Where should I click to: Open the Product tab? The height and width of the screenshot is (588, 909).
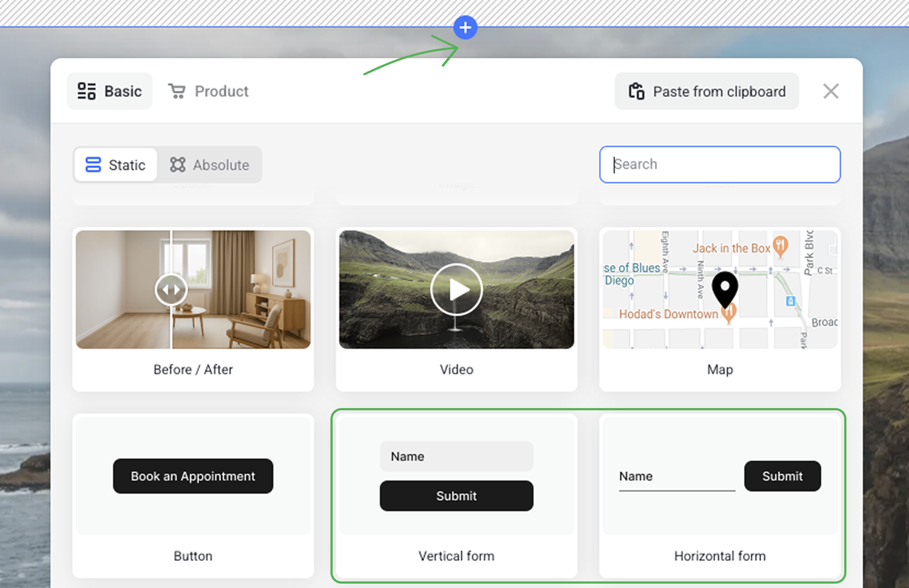coord(209,91)
